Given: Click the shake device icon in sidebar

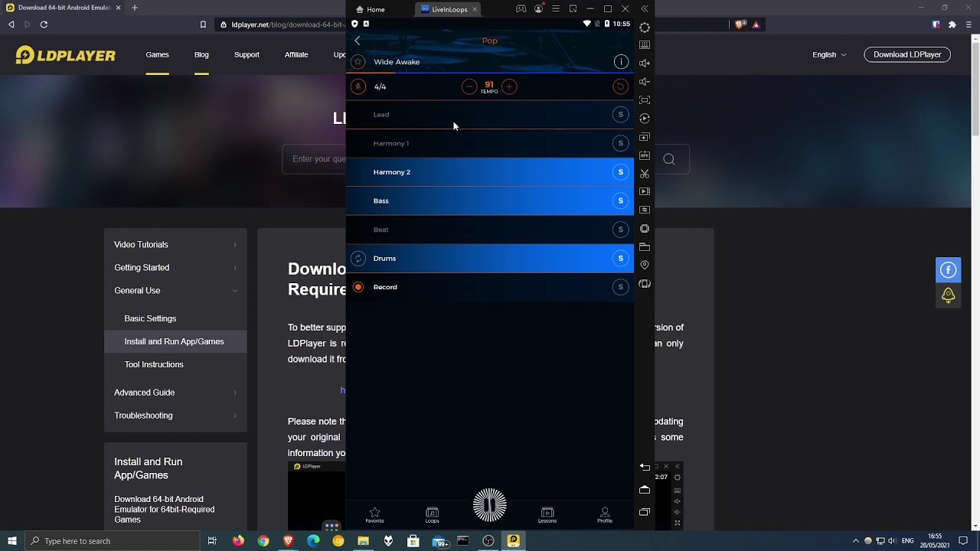Looking at the screenshot, I should [645, 284].
